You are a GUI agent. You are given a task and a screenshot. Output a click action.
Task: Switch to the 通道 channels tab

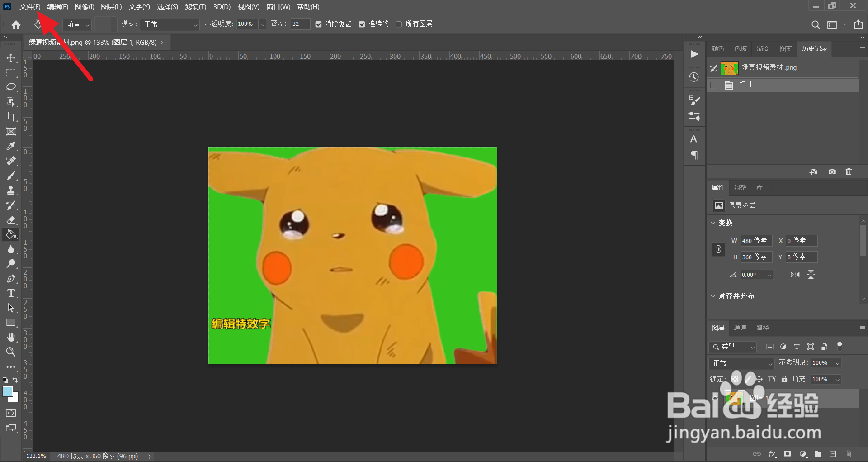(x=740, y=328)
